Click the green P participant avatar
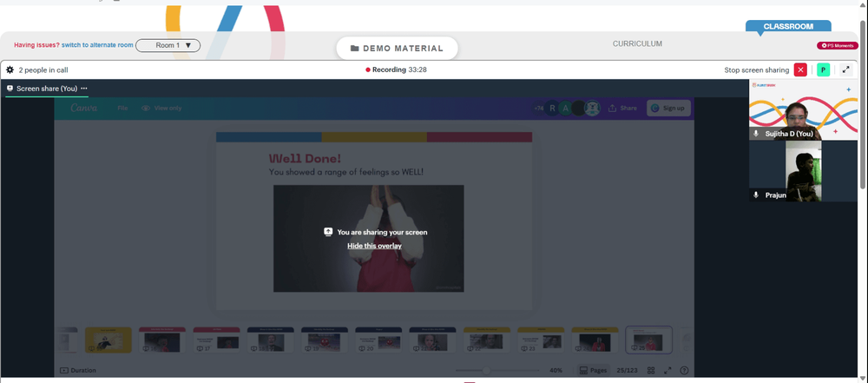Viewport: 868px width, 383px height. click(823, 69)
